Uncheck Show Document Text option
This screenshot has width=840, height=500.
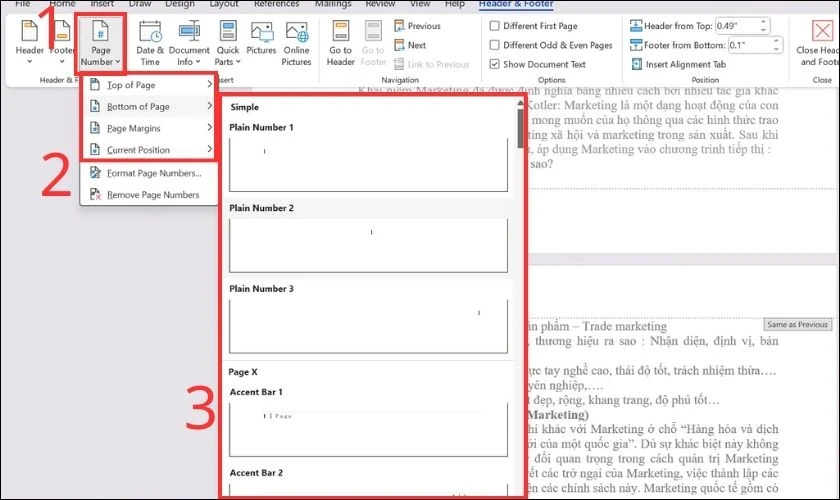point(495,64)
